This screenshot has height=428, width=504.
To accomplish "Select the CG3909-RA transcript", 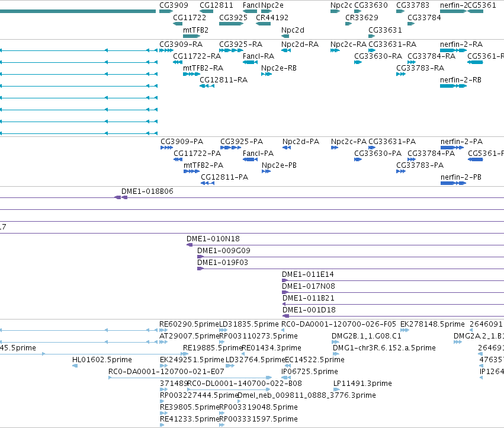I will [x=166, y=50].
